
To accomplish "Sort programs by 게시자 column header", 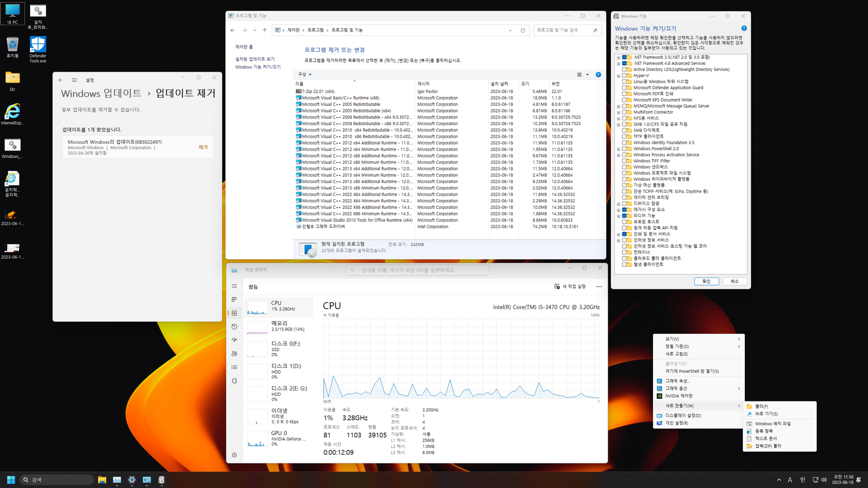I will [x=452, y=83].
